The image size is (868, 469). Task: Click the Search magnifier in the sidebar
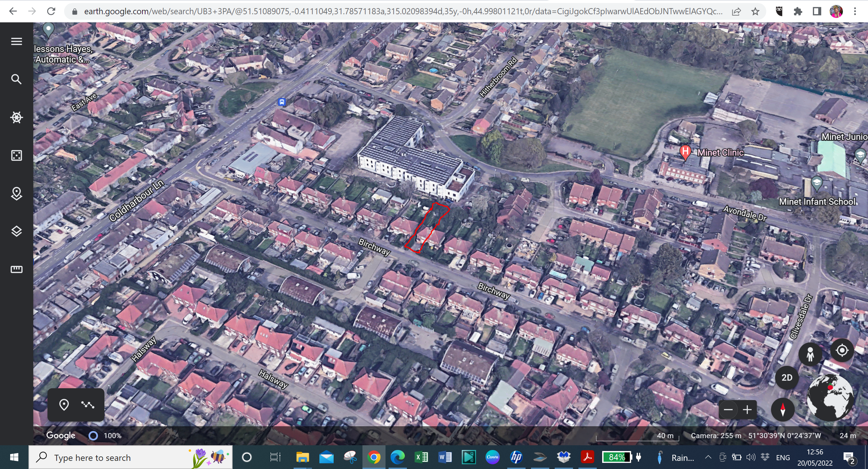tap(16, 79)
